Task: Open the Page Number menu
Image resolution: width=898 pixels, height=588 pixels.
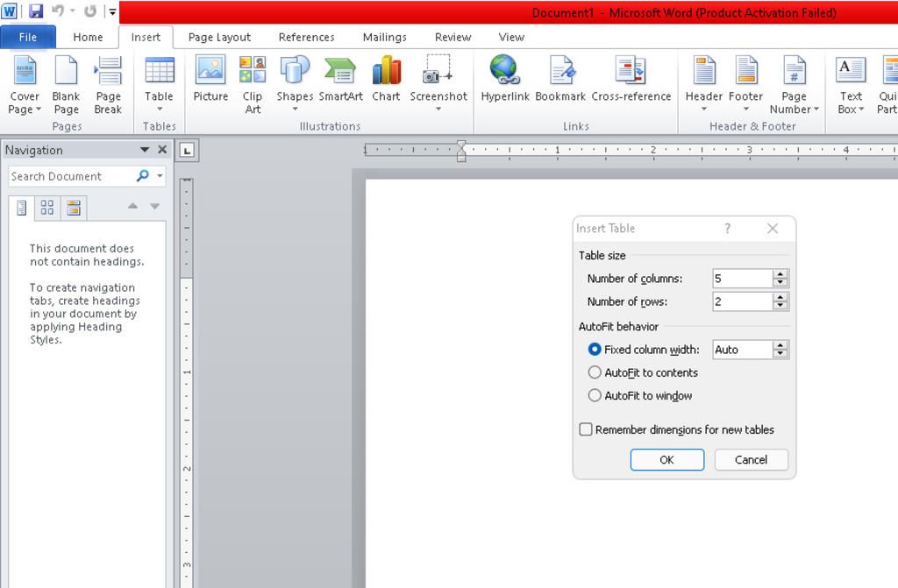Action: click(794, 85)
